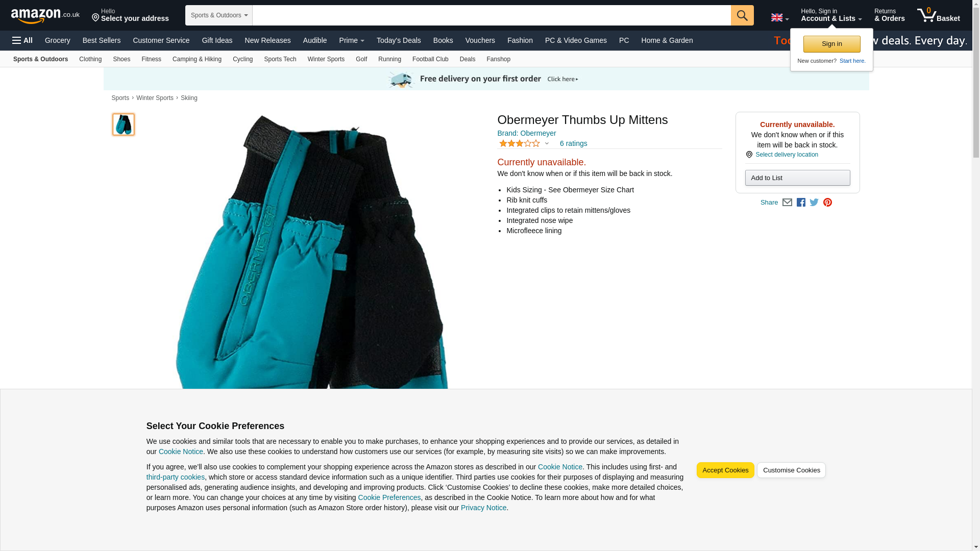Expand the Prime menu
Viewport: 980px width, 551px height.
point(352,40)
